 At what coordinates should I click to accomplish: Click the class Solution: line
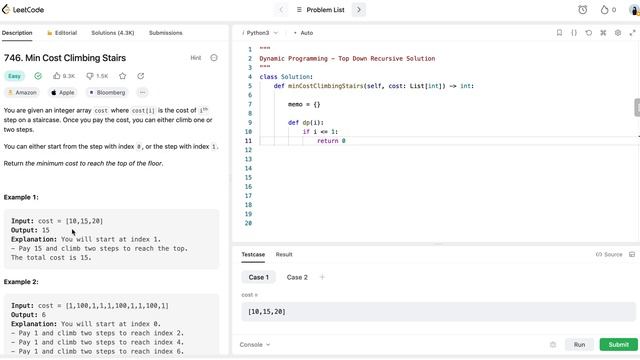pyautogui.click(x=286, y=77)
